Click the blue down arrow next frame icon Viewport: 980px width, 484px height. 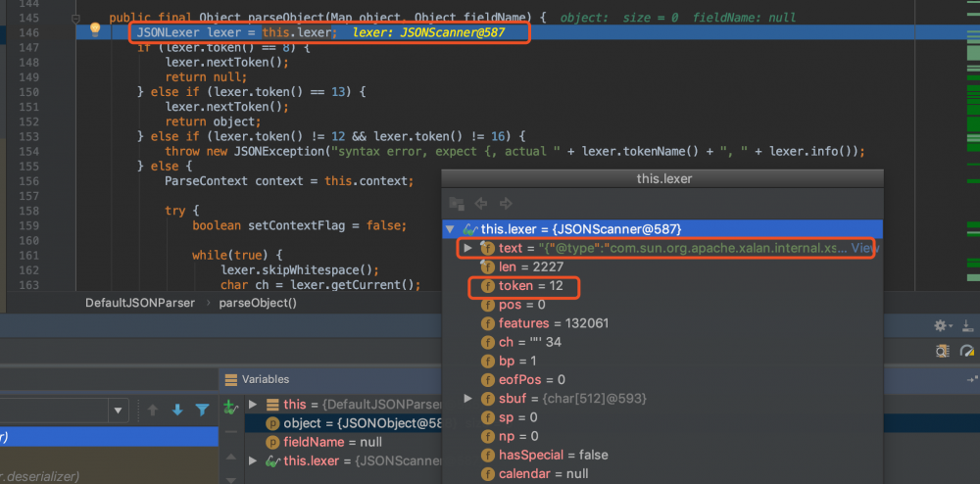click(177, 411)
